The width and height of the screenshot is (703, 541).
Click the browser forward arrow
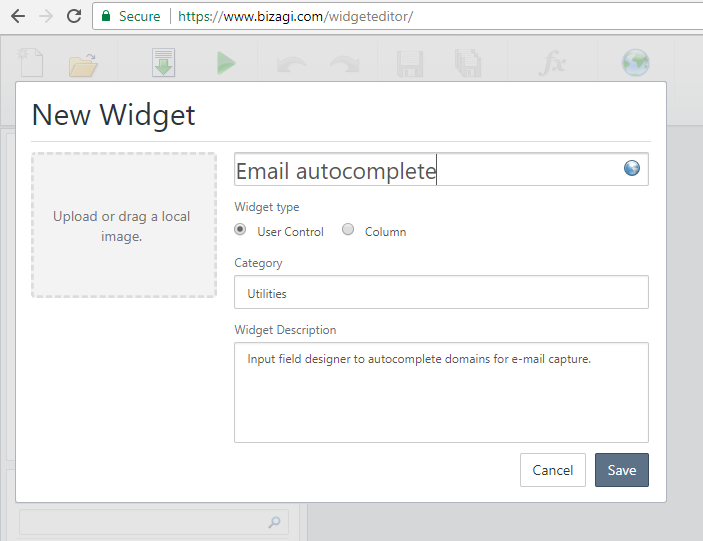pos(46,17)
